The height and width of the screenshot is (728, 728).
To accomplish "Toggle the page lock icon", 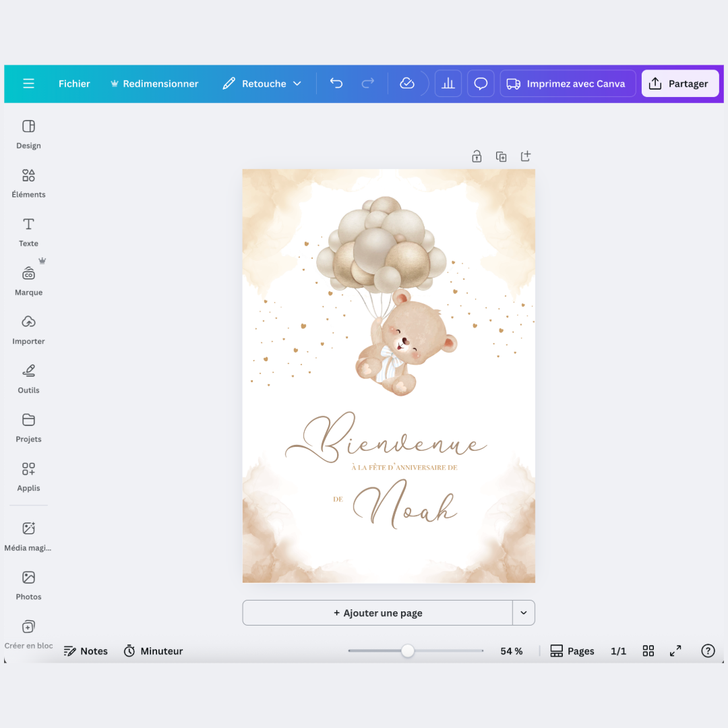I will (477, 156).
